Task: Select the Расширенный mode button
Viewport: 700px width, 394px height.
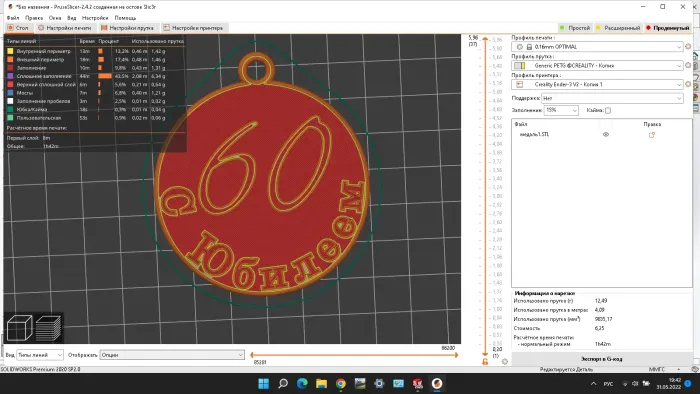Action: [618, 28]
